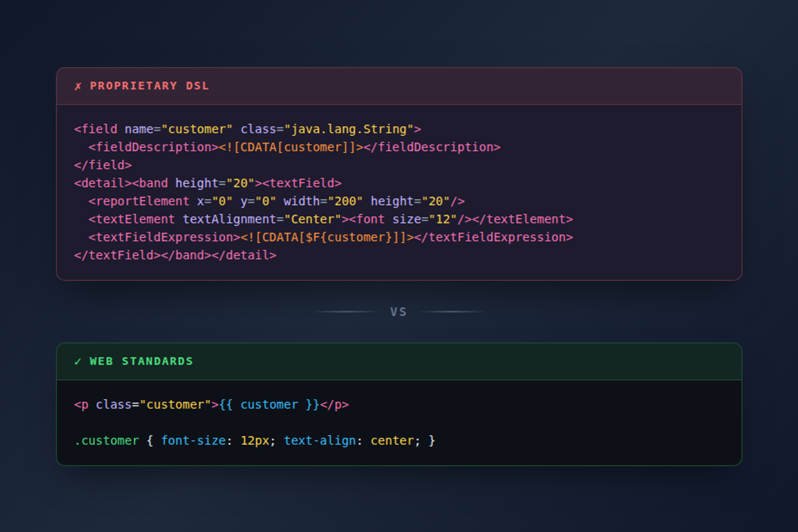Click the '<textElement textAlignment="Center">' line

pyautogui.click(x=331, y=219)
